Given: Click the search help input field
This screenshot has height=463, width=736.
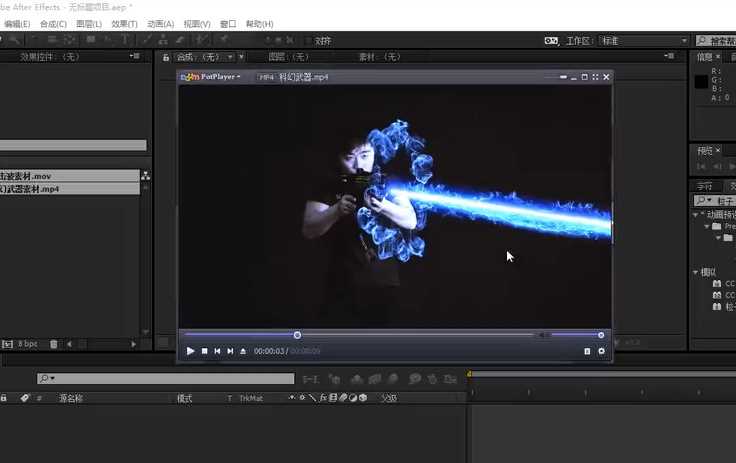Looking at the screenshot, I should pyautogui.click(x=716, y=41).
